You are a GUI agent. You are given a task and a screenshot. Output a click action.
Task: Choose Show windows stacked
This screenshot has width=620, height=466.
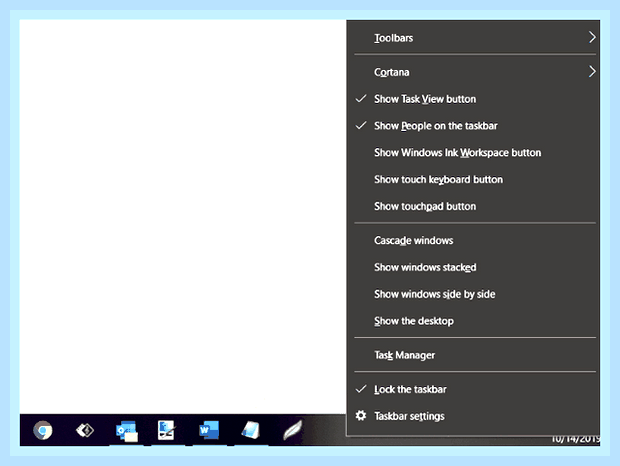click(x=473, y=267)
